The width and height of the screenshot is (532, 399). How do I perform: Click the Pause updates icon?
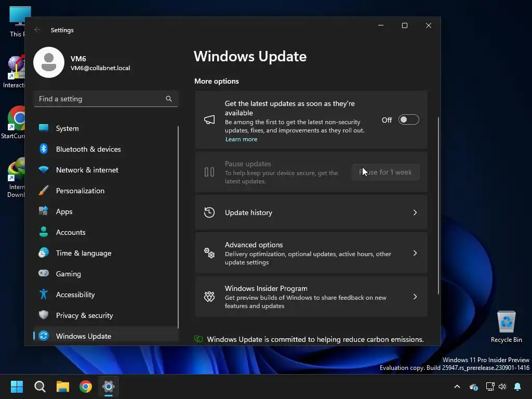click(x=209, y=172)
